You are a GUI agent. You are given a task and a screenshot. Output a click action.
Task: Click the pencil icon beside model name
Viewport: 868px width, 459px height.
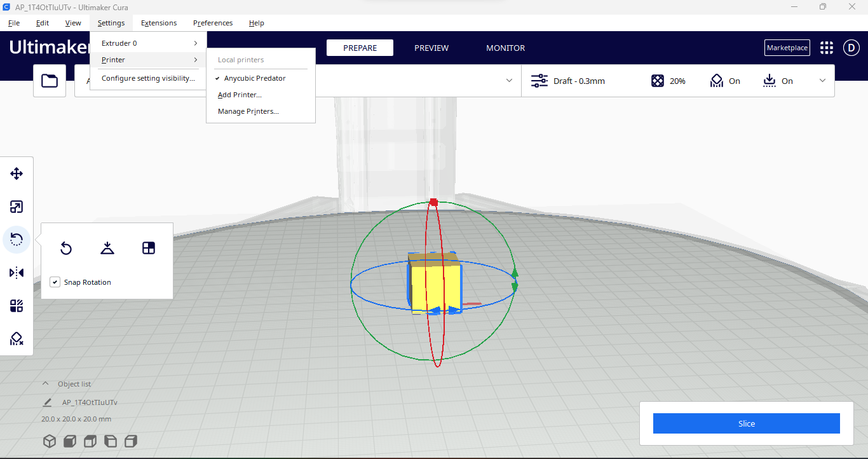point(47,402)
